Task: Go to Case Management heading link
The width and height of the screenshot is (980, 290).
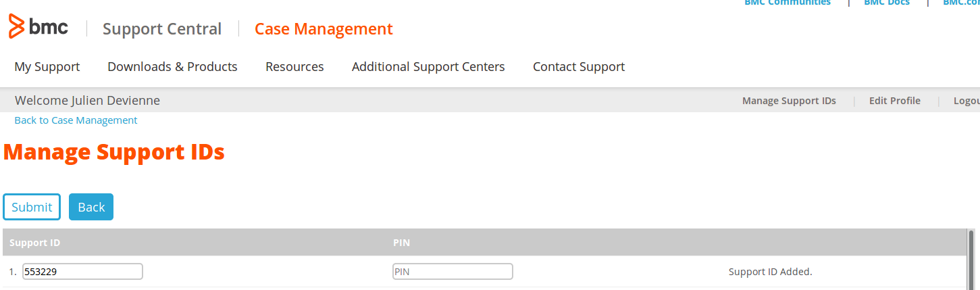Action: coord(324,29)
